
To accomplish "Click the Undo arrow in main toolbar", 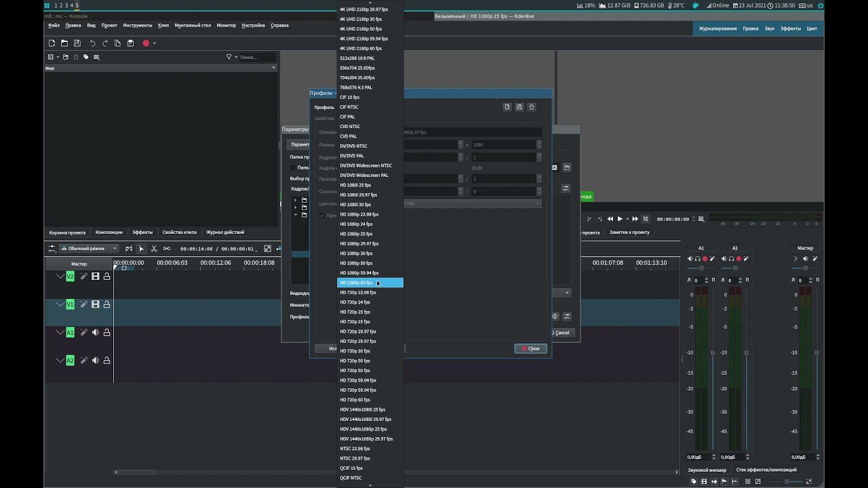I will pyautogui.click(x=93, y=43).
